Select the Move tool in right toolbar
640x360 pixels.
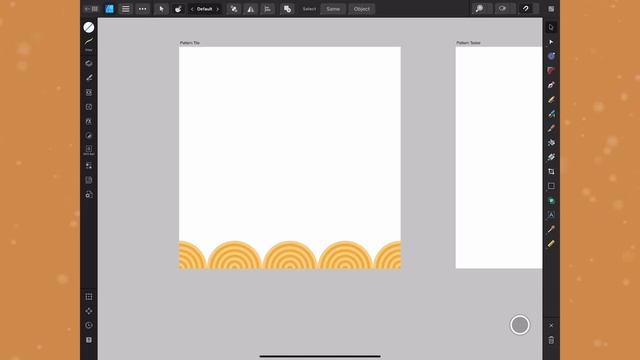tap(551, 27)
